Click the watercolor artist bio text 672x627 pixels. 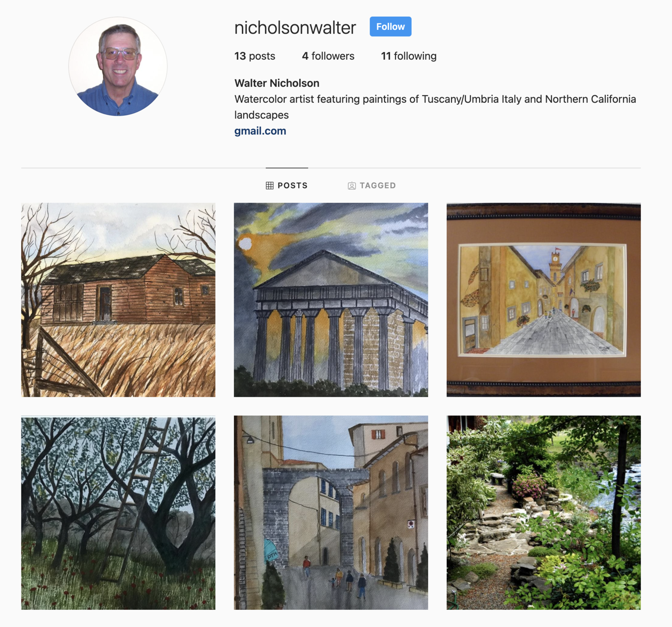coord(435,107)
